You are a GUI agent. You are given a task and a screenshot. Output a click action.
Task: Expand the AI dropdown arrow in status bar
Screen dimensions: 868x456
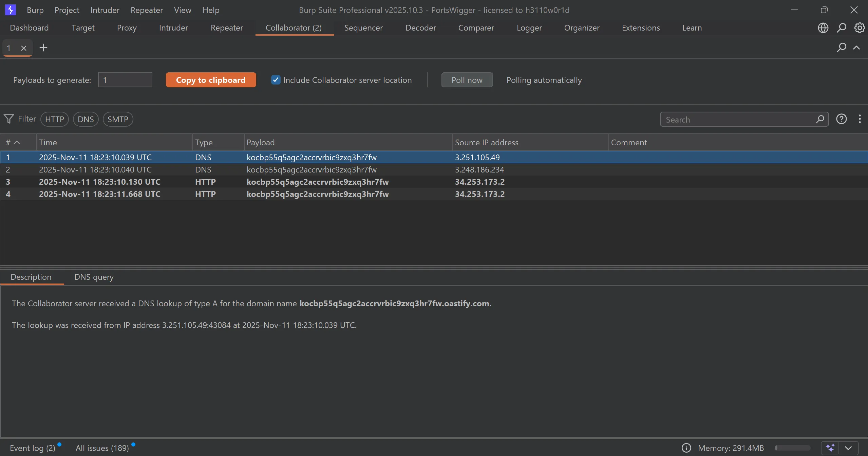(x=848, y=448)
